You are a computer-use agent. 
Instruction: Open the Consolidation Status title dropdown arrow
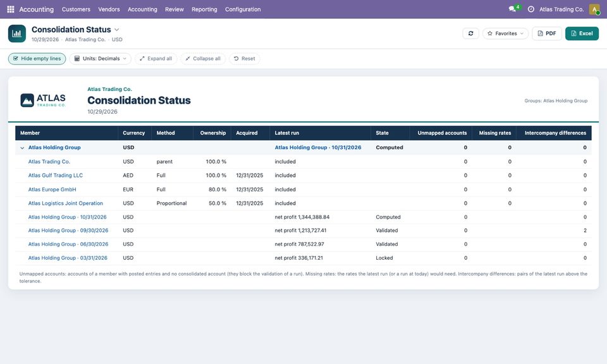tap(116, 30)
